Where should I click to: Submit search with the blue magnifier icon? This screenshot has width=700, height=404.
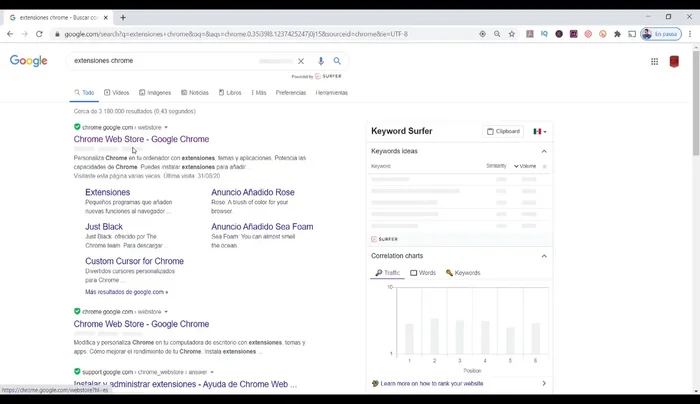pos(337,61)
